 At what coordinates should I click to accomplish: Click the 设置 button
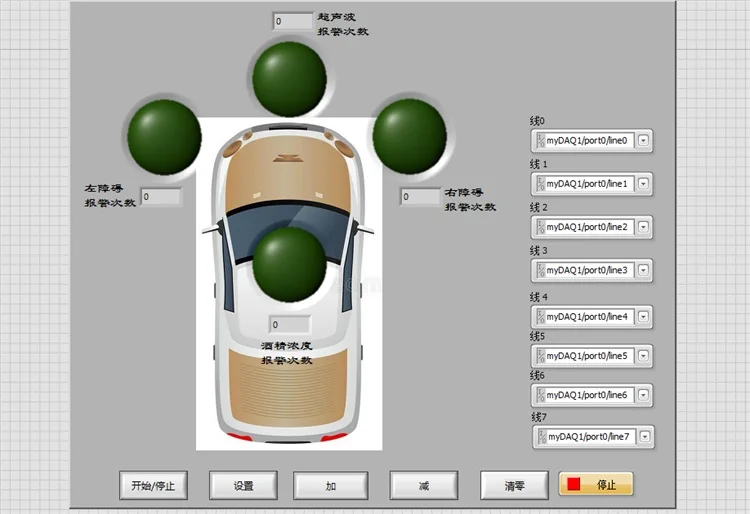click(243, 485)
